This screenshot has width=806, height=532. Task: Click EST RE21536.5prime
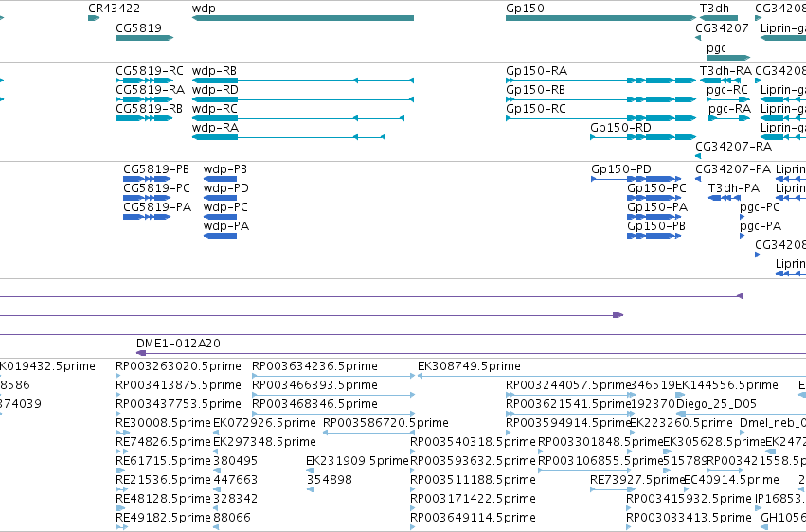164,480
